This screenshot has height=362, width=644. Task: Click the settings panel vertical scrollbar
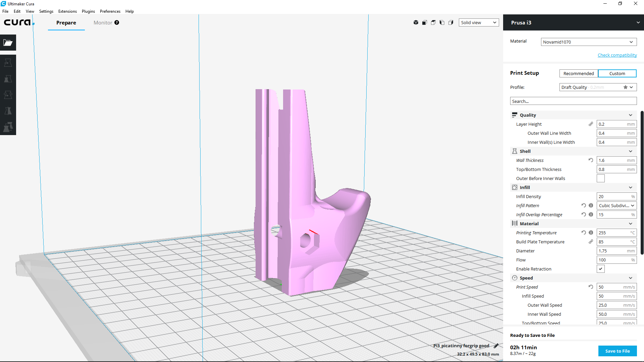click(x=642, y=183)
